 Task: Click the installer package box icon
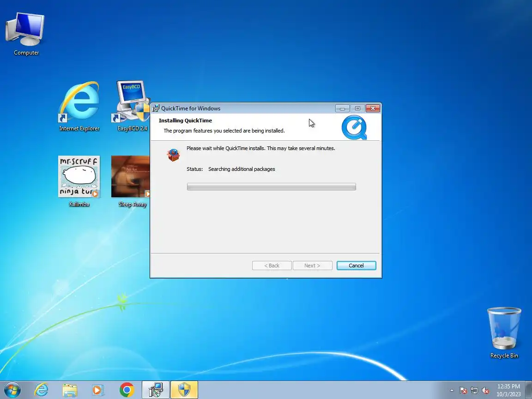pyautogui.click(x=173, y=155)
